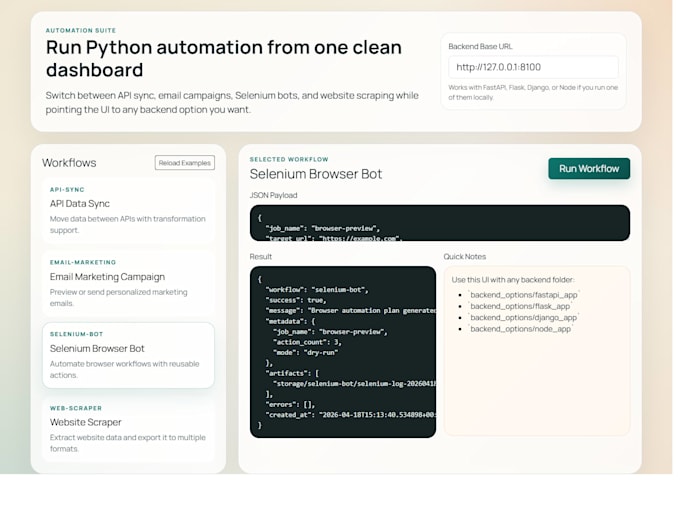Image resolution: width=680 pixels, height=519 pixels.
Task: Click the 'Selenium Browser Bot' selected workflow heading
Action: click(x=316, y=174)
